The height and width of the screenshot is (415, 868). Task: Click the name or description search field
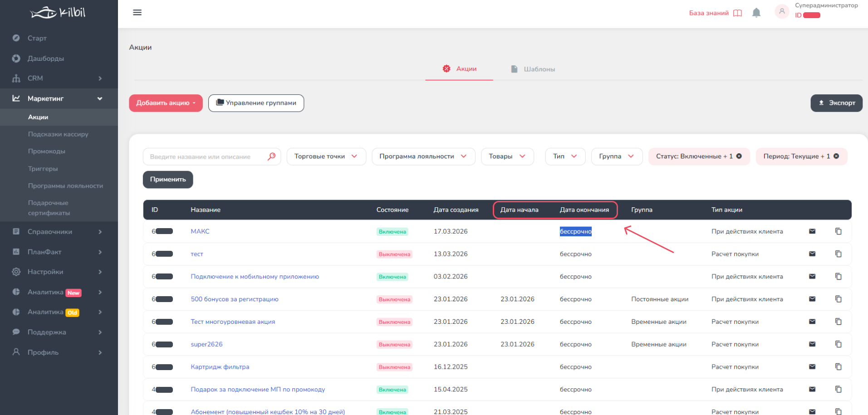pyautogui.click(x=206, y=156)
